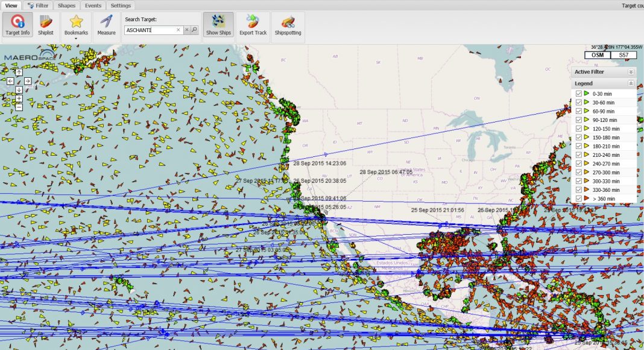Uncheck the > 360 min legend checkbox
644x350 pixels.
pyautogui.click(x=579, y=199)
